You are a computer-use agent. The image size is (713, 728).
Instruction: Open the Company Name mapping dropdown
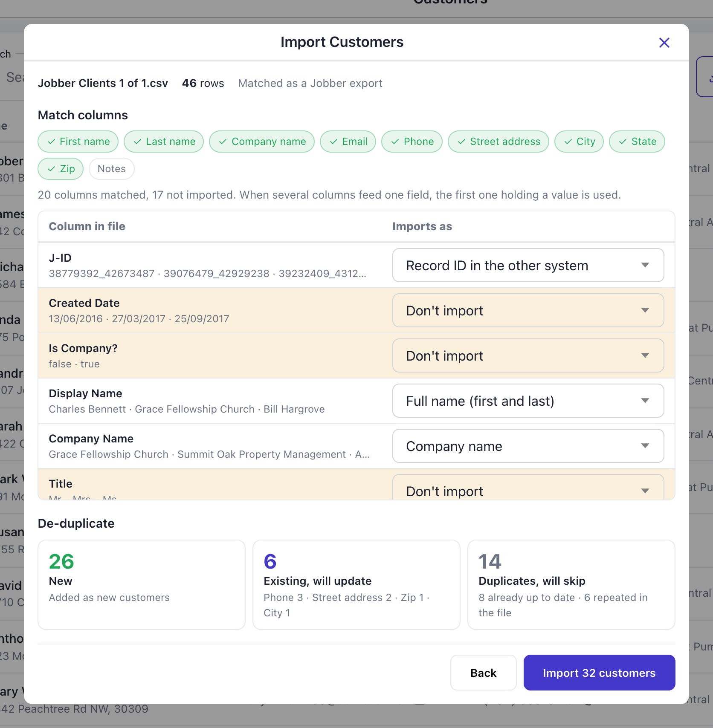(x=528, y=446)
